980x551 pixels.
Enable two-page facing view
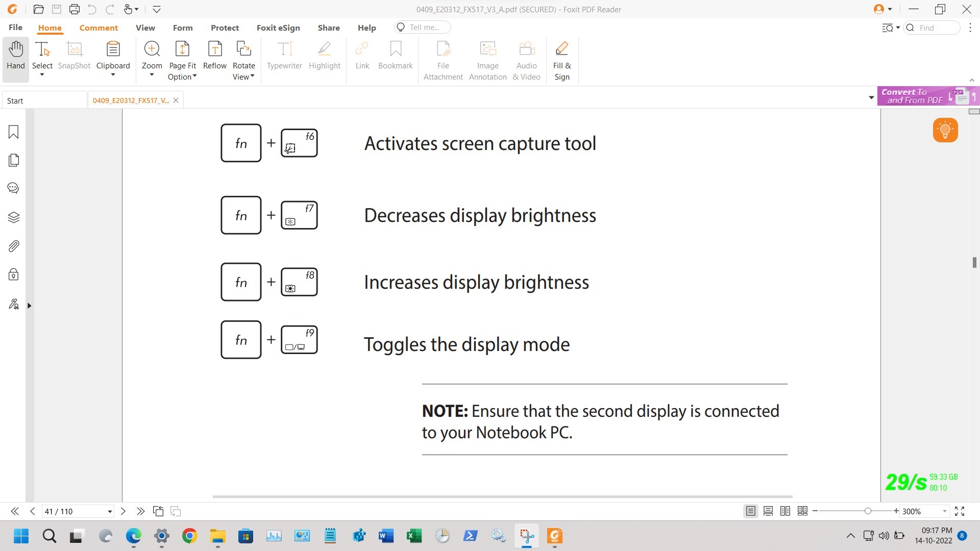click(785, 511)
